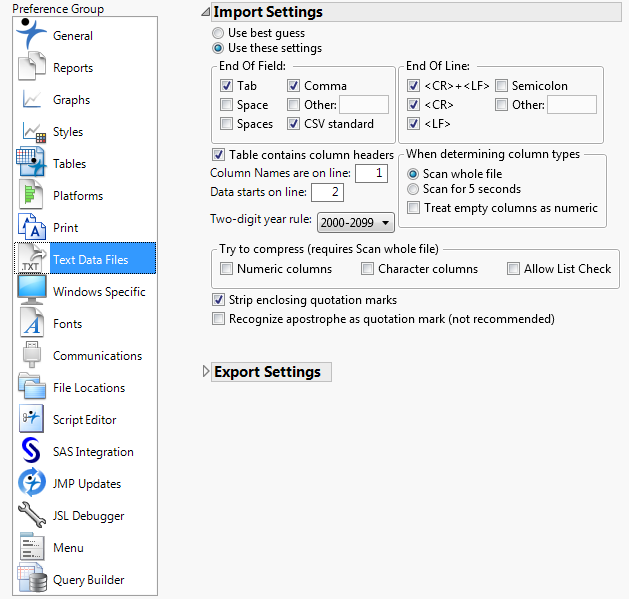Screen dimensions: 629x599
Task: Open the Graphs preferences icon
Action: pyautogui.click(x=33, y=100)
